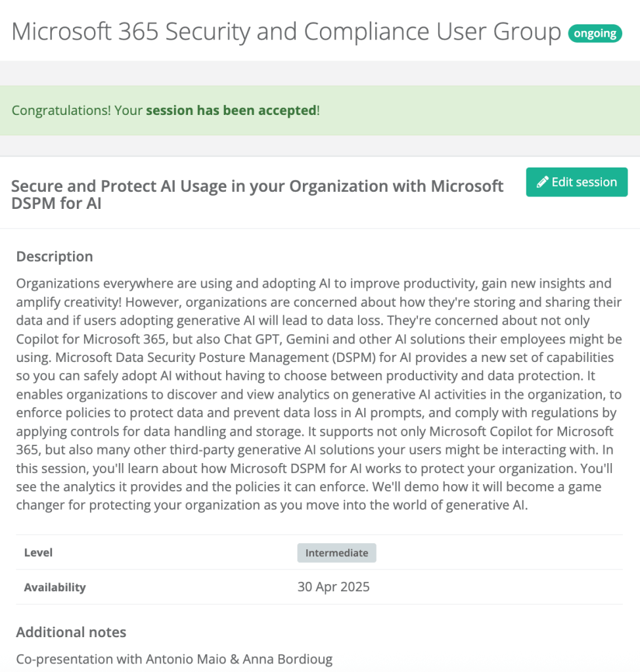Open the Microsoft 365 Security and Compliance User Group title
The image size is (640, 672).
[x=286, y=32]
